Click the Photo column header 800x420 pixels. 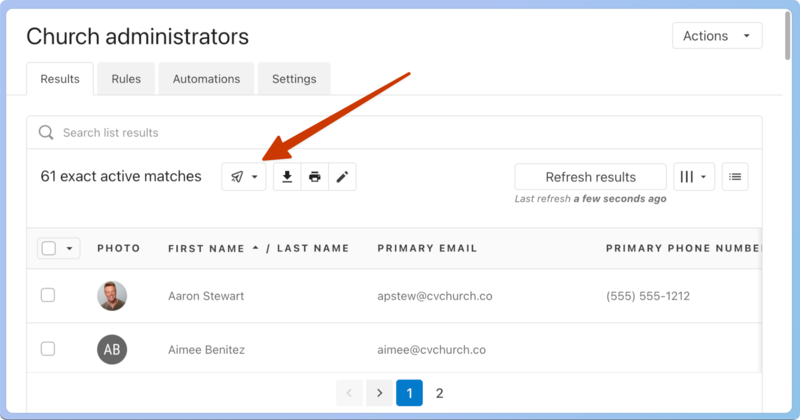[x=119, y=249]
